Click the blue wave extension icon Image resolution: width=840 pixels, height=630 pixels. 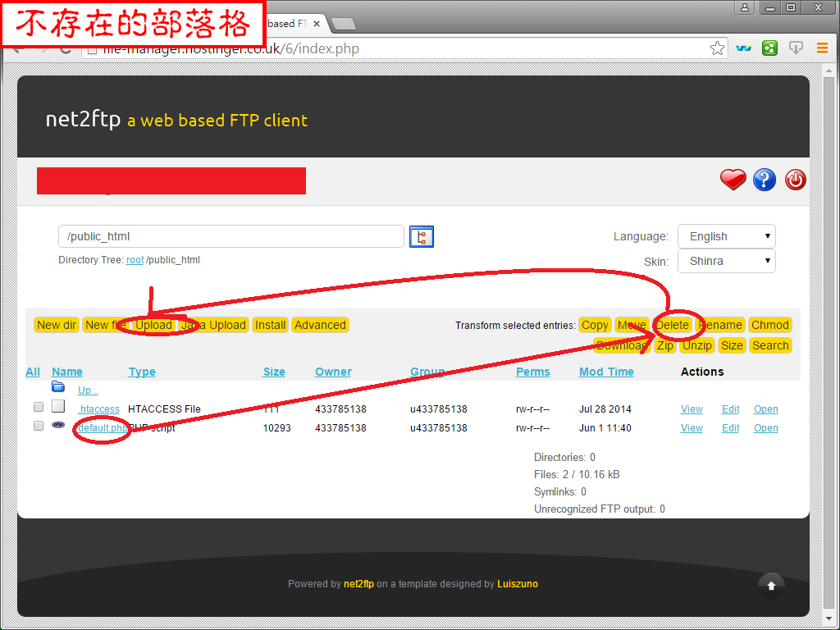click(743, 48)
